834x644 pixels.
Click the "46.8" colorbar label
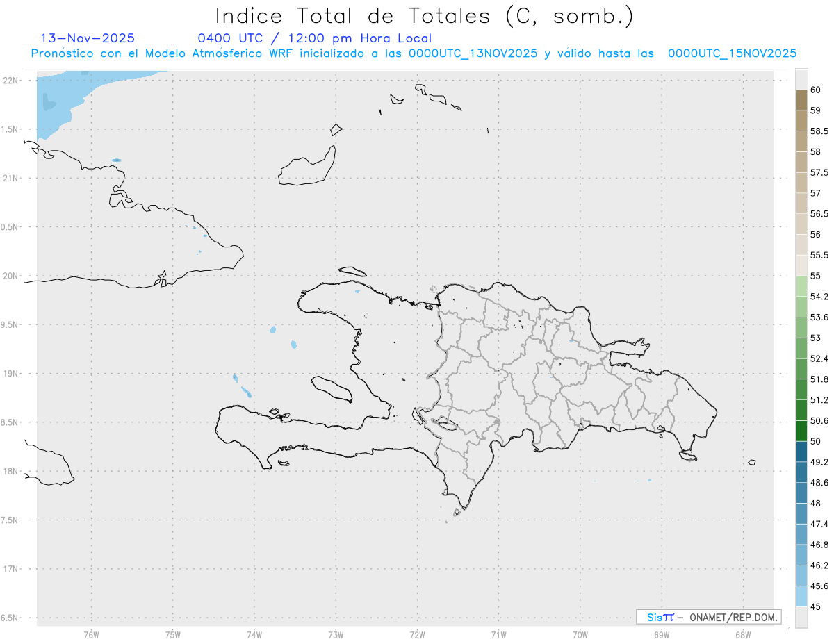[x=819, y=545]
